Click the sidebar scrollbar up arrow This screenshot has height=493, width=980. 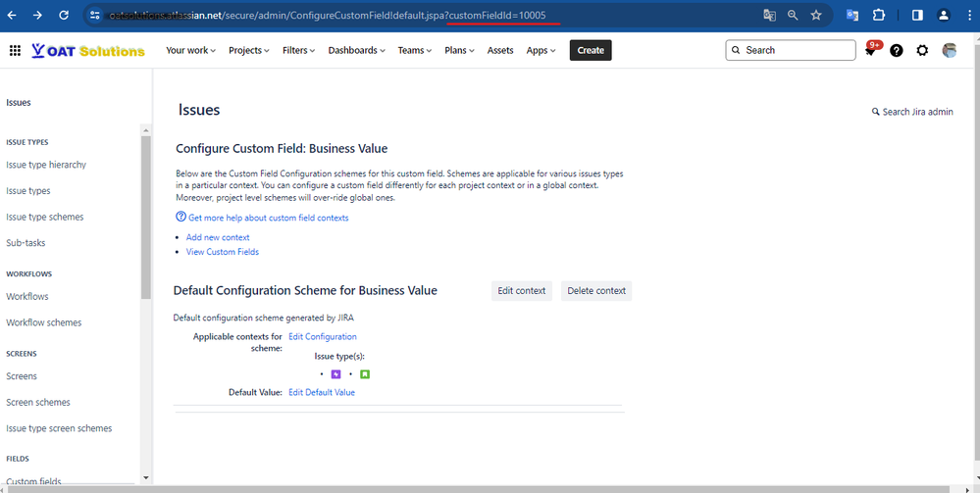click(x=145, y=130)
